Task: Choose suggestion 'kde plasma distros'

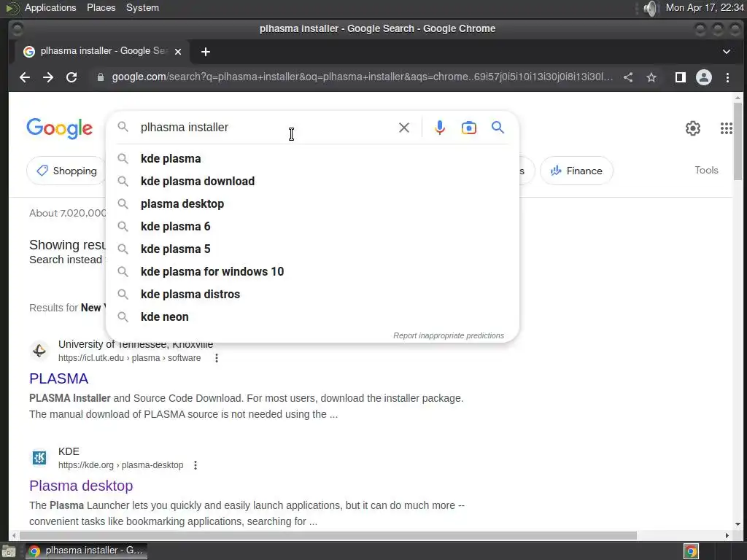Action: pyautogui.click(x=312, y=295)
